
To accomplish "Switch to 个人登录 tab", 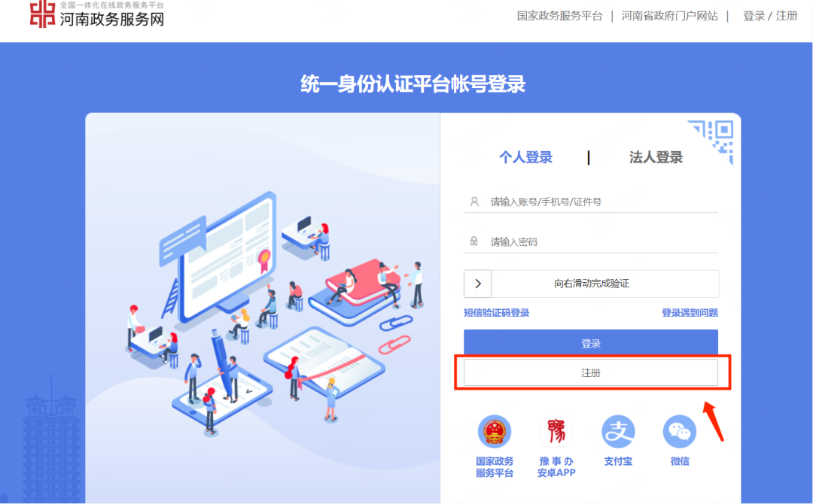I will 525,157.
